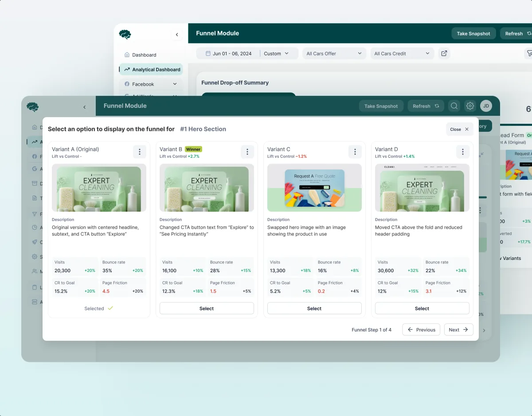The width and height of the screenshot is (532, 416).
Task: Expand the Facebook item in back sidebar
Action: point(151,84)
